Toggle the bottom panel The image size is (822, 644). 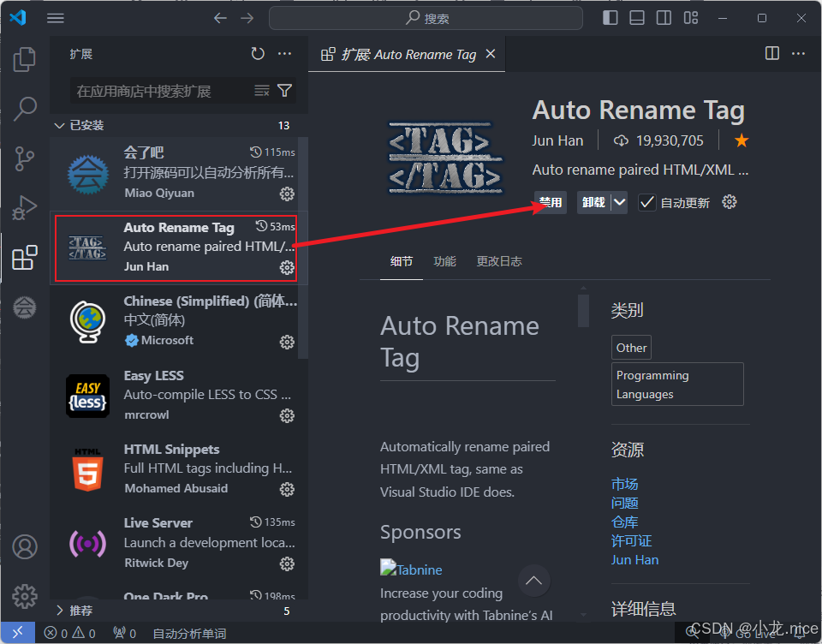click(637, 18)
